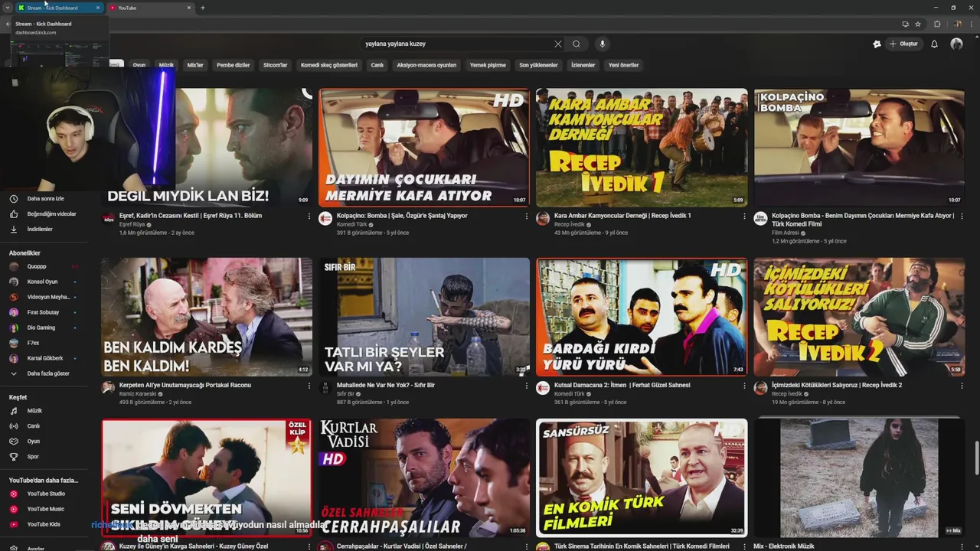Open YouTube notifications bell
The image size is (980, 551).
tap(934, 44)
